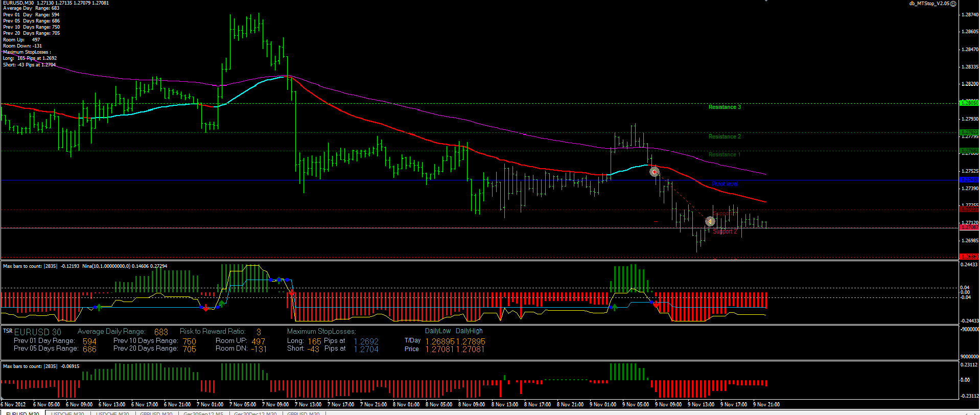Click the Resistance 3 line label
Screen dimensions: 980x415
[x=724, y=107]
